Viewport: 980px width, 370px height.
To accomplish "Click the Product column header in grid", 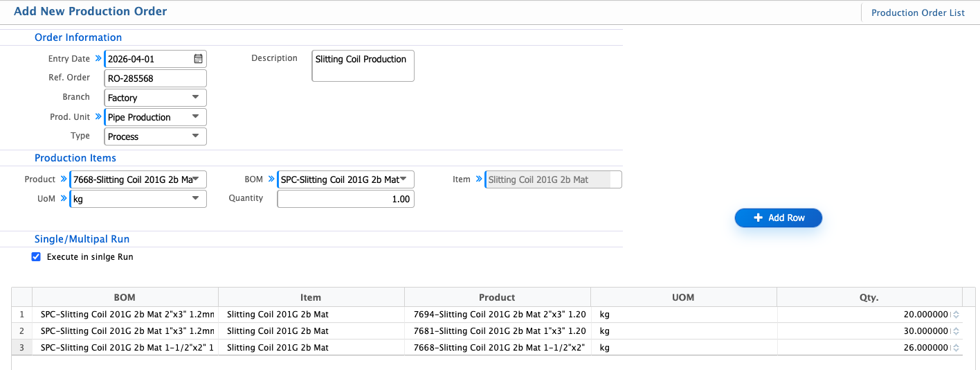I will coord(497,297).
